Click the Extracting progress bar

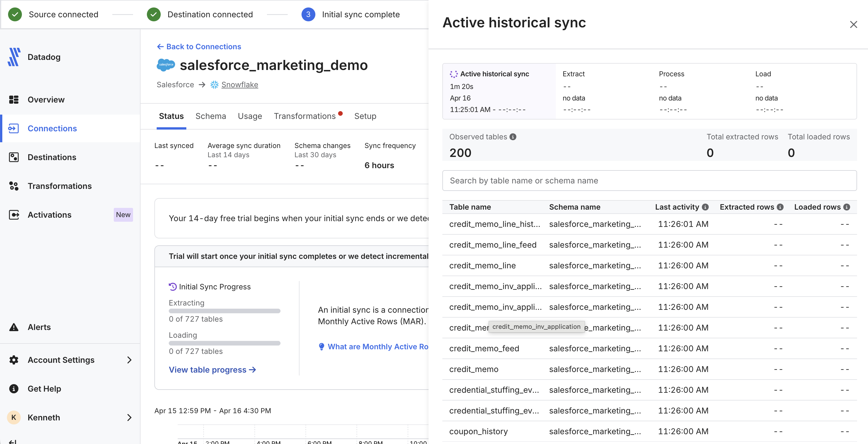pos(224,311)
